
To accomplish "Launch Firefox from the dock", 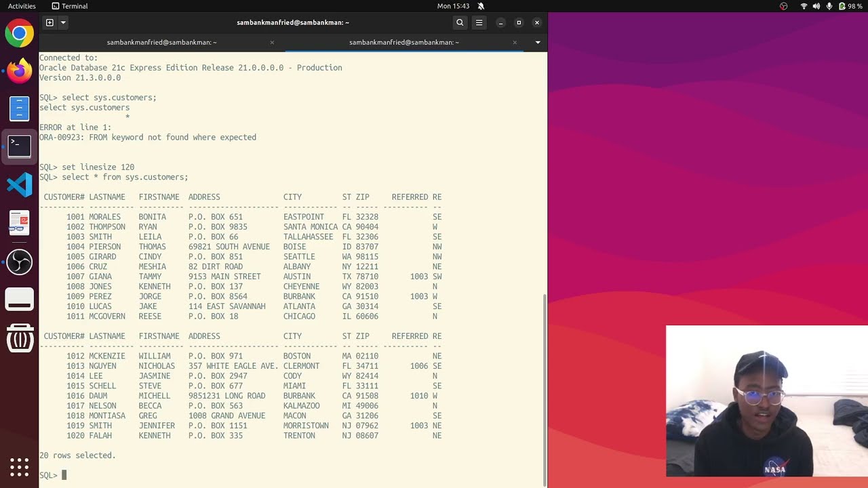I will click(x=19, y=70).
